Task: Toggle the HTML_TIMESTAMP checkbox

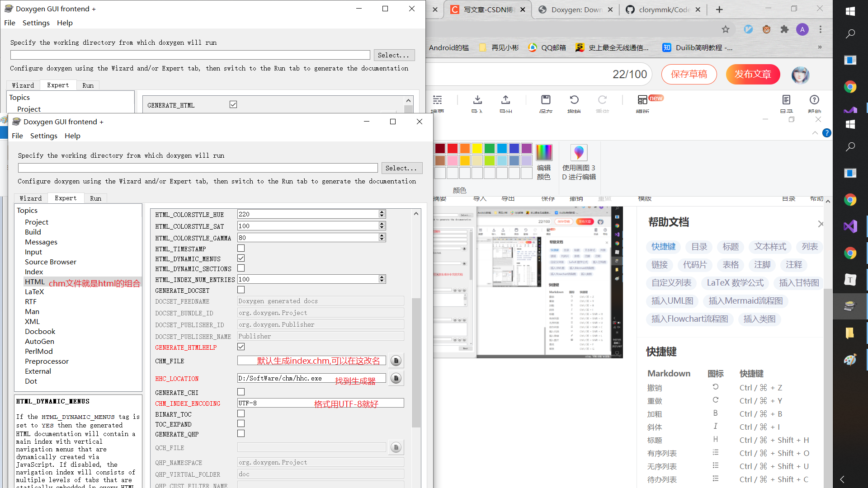Action: point(241,248)
